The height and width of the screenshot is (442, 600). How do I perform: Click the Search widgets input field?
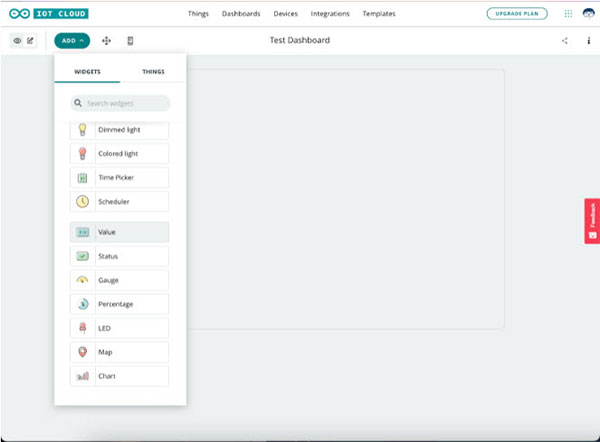click(x=120, y=103)
